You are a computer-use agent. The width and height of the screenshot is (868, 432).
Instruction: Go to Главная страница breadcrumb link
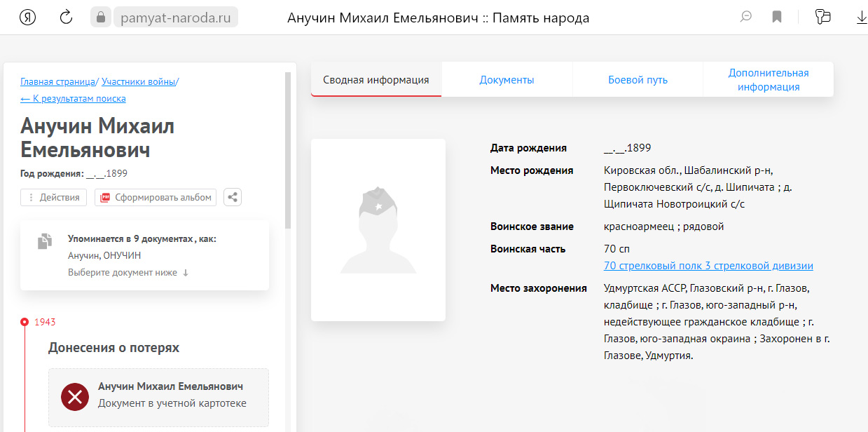pyautogui.click(x=57, y=81)
